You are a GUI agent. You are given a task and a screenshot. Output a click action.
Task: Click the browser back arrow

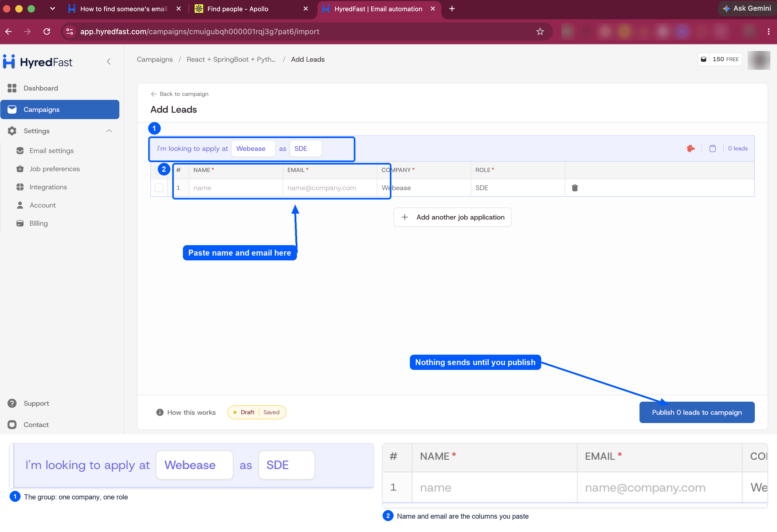pos(9,32)
